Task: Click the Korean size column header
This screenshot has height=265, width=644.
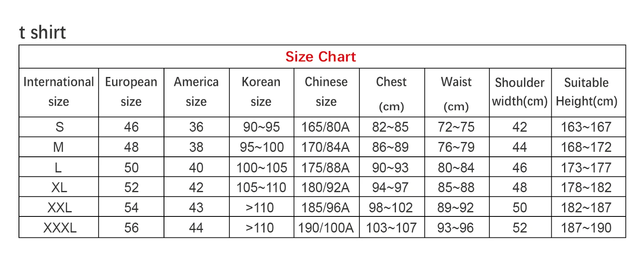Action: point(261,92)
